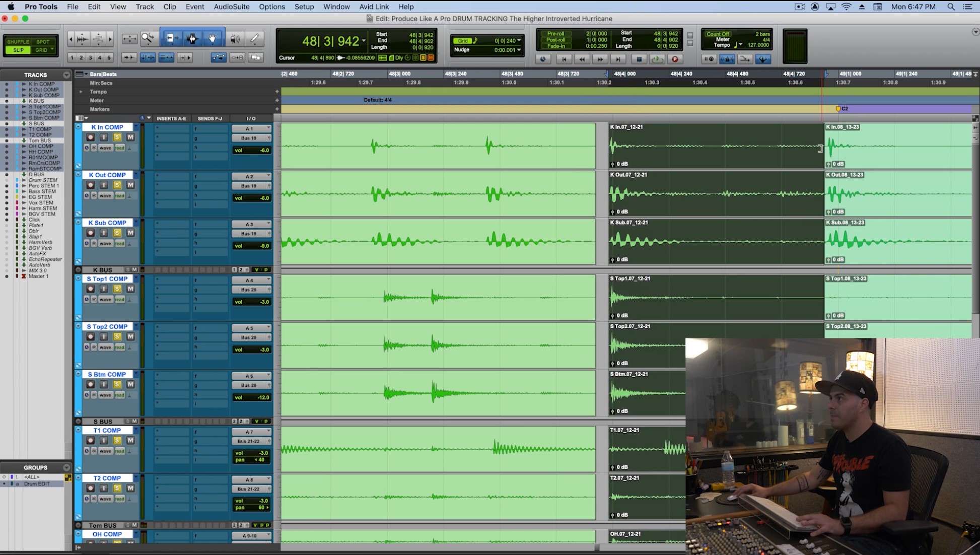Toggle Tab to Transients
980x555 pixels.
coord(129,57)
